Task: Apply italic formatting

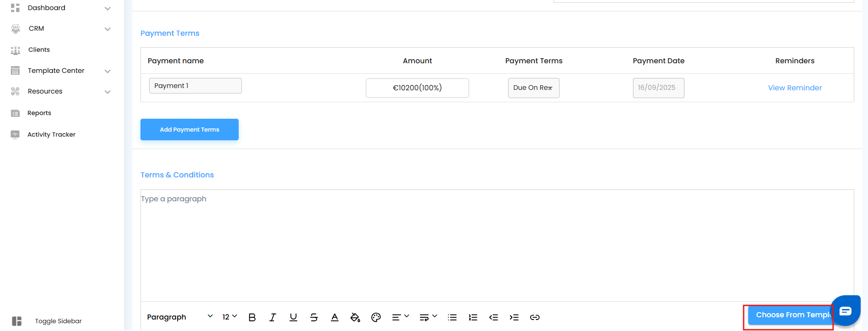Action: click(273, 317)
